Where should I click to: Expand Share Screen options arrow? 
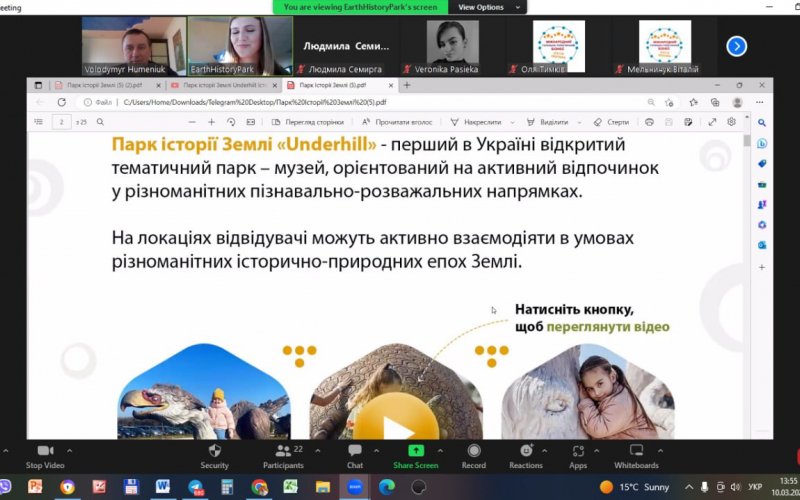coord(440,451)
